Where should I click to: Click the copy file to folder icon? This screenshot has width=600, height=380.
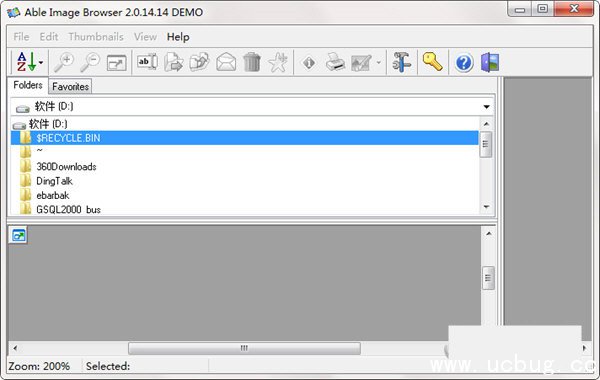pyautogui.click(x=173, y=62)
